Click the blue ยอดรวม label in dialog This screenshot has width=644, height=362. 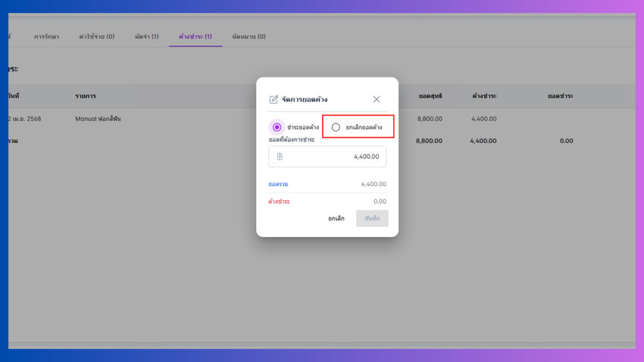click(278, 184)
